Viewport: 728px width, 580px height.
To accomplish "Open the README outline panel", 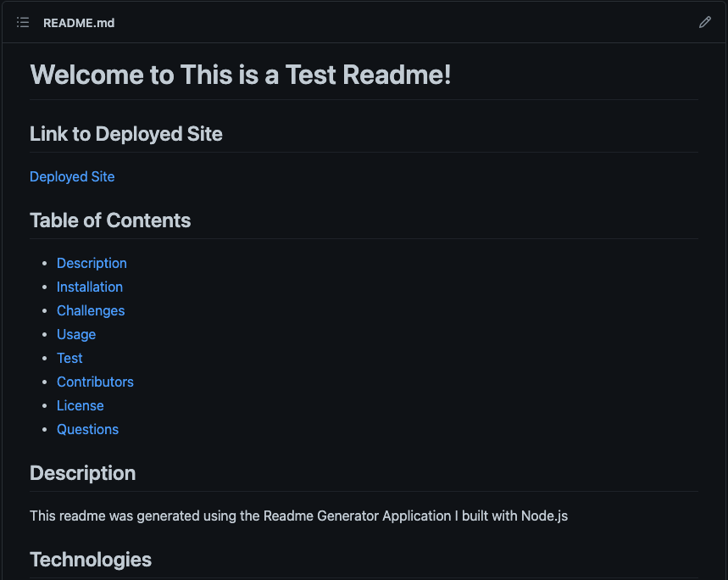I will point(22,22).
